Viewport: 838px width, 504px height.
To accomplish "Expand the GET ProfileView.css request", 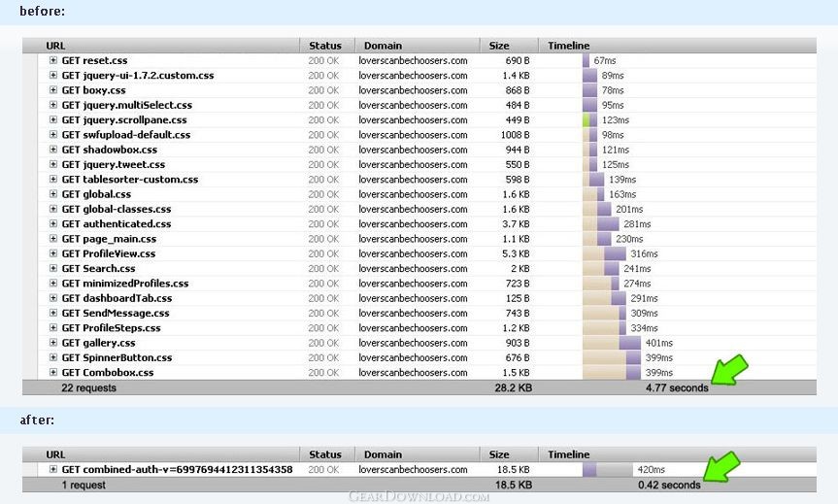I will coord(52,253).
